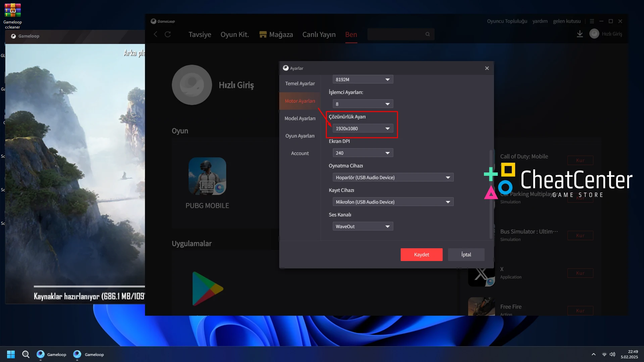Screen dimensions: 644x362
Task: Click the page refresh icon next to back arrow
Action: point(167,34)
